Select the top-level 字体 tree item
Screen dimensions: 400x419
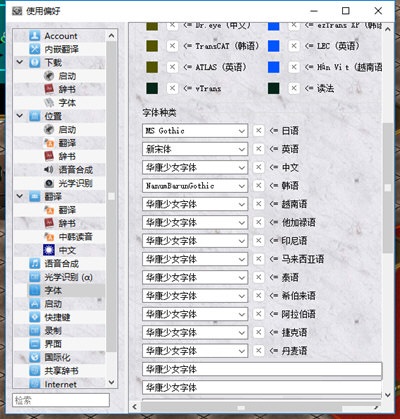coord(53,290)
